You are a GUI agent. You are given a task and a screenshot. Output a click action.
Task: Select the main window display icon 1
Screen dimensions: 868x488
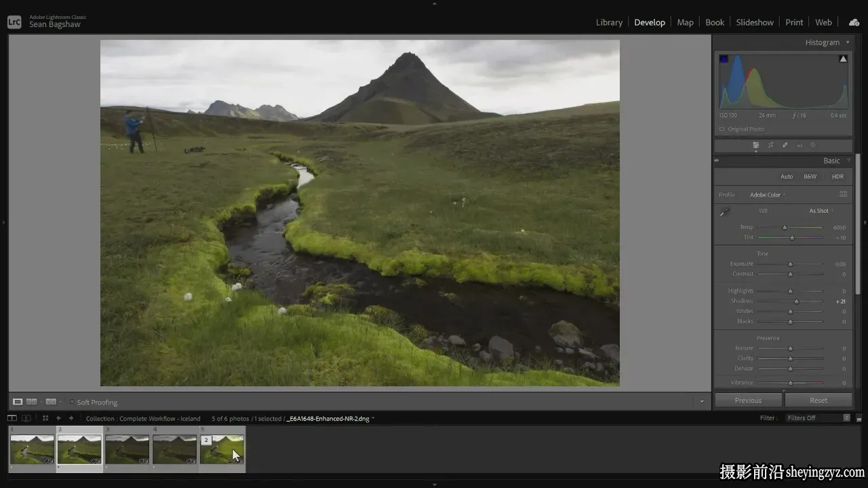click(12, 418)
